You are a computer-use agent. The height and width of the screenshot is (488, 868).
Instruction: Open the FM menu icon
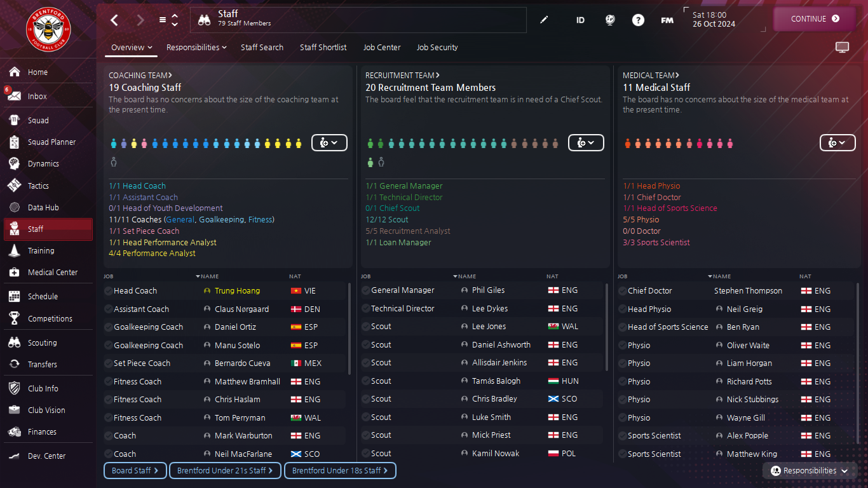(667, 20)
